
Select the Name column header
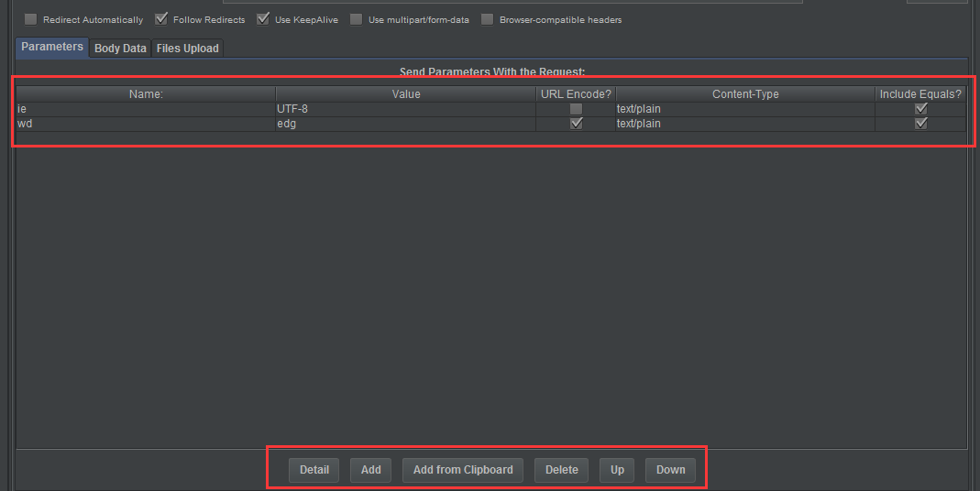(x=146, y=94)
